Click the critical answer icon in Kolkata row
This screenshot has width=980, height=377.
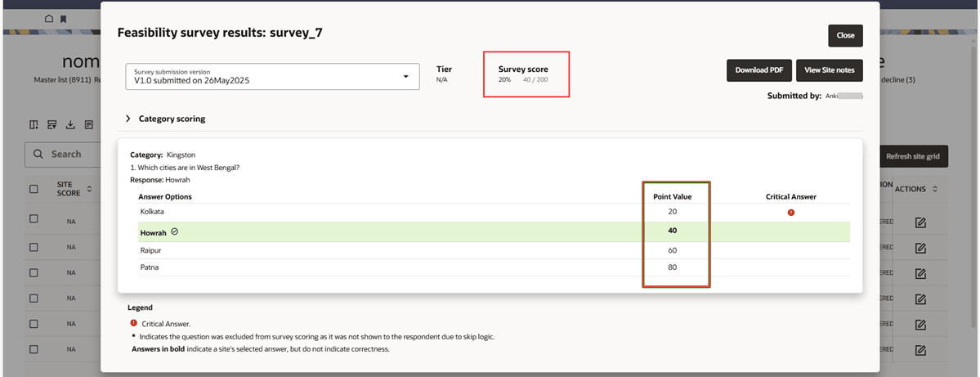point(791,213)
